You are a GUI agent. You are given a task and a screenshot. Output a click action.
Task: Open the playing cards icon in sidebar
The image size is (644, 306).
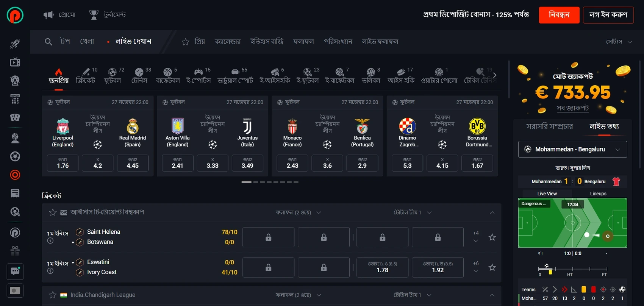click(x=15, y=117)
